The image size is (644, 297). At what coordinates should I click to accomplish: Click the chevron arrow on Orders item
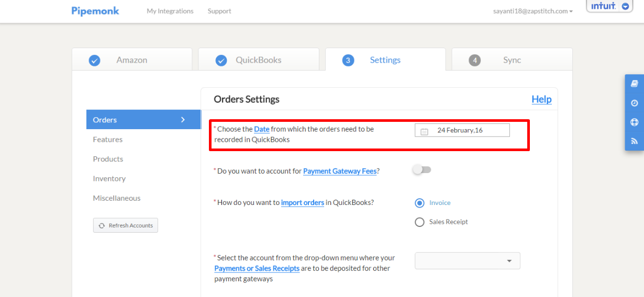point(183,120)
